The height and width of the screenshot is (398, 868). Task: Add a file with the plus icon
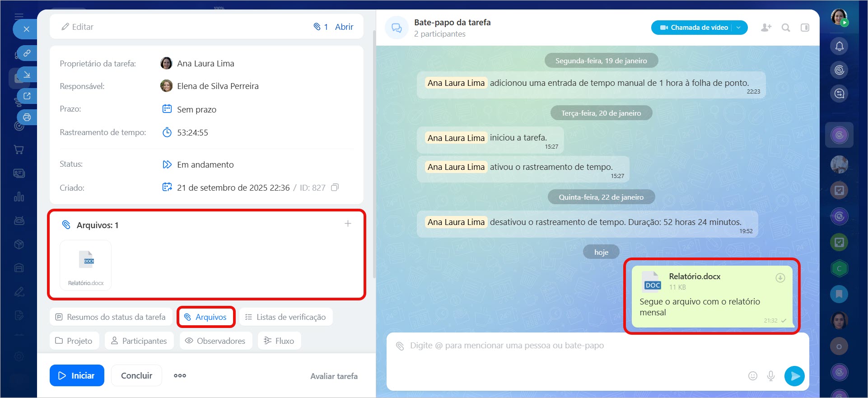tap(348, 224)
